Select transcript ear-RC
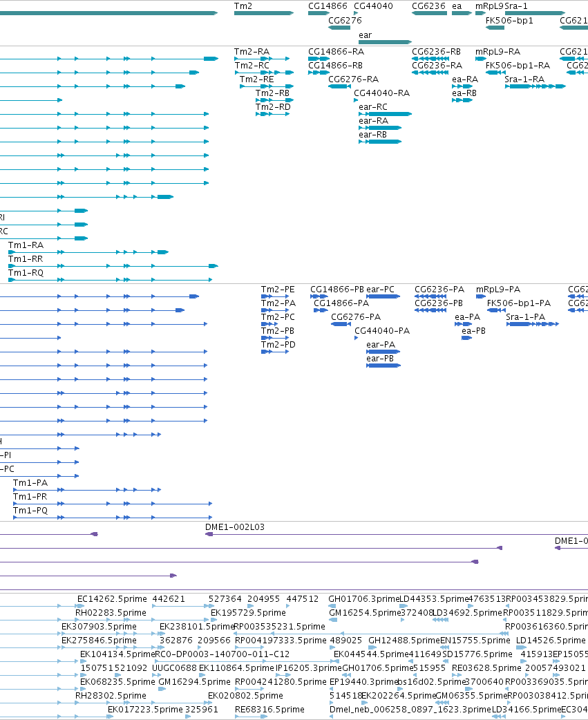Screen dimensions: 588x720 click(x=385, y=114)
